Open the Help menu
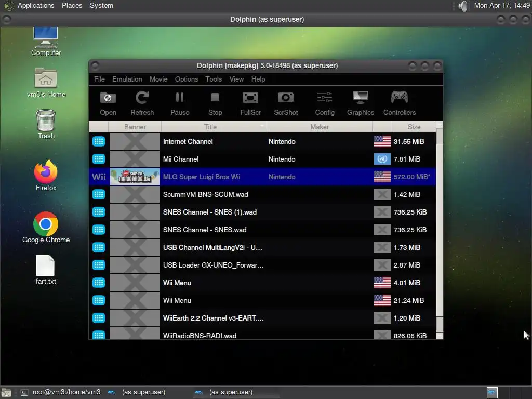Screen dimensions: 532x399 (x=258, y=79)
